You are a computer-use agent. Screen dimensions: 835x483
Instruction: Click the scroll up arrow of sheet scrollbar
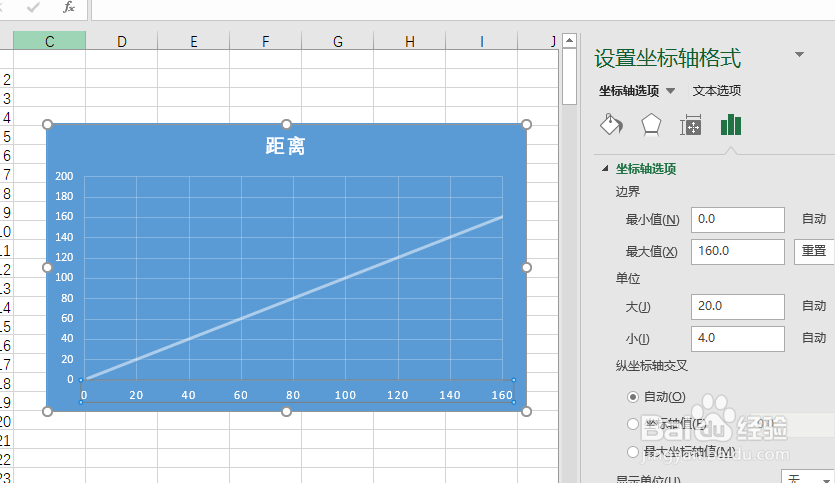click(569, 40)
